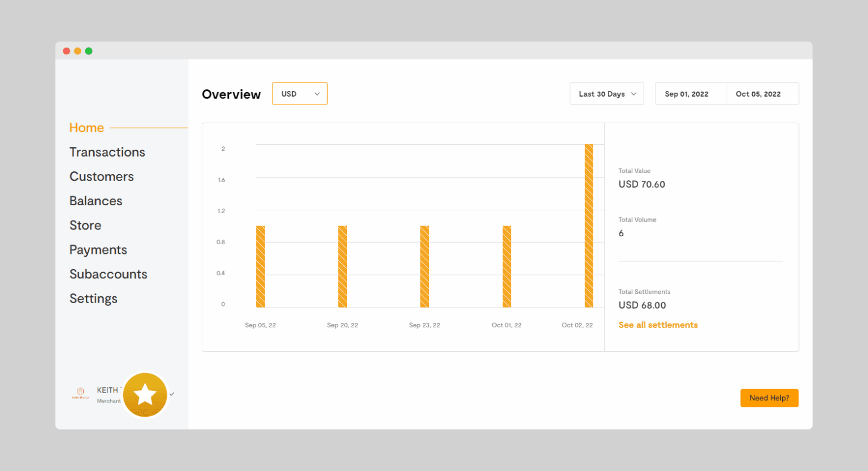Navigate to Customers
The image size is (868, 471).
click(x=102, y=176)
